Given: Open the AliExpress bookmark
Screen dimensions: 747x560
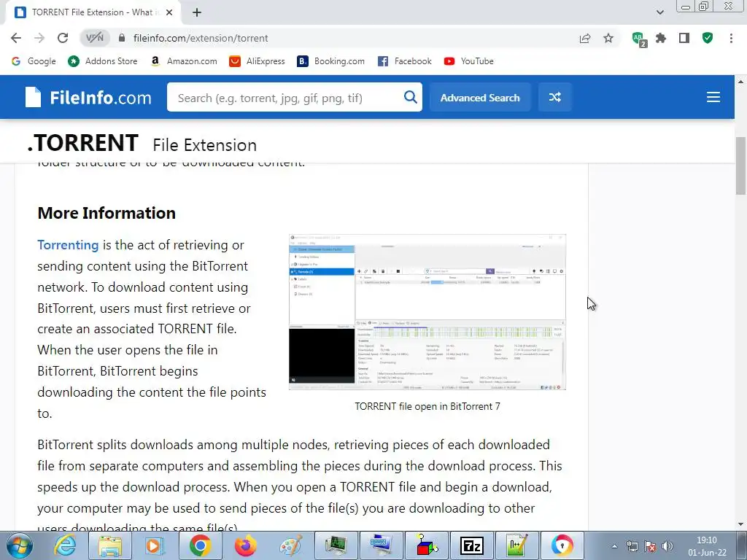Looking at the screenshot, I should click(x=257, y=61).
